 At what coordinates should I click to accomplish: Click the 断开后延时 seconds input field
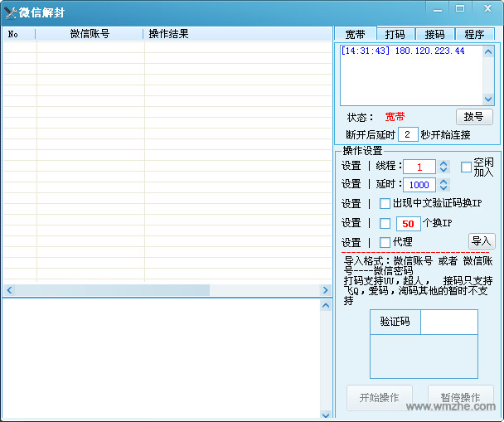[x=408, y=134]
